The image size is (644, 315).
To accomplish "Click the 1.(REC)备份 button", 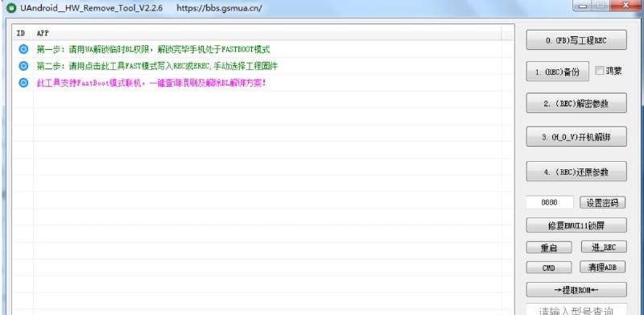I will click(x=557, y=72).
